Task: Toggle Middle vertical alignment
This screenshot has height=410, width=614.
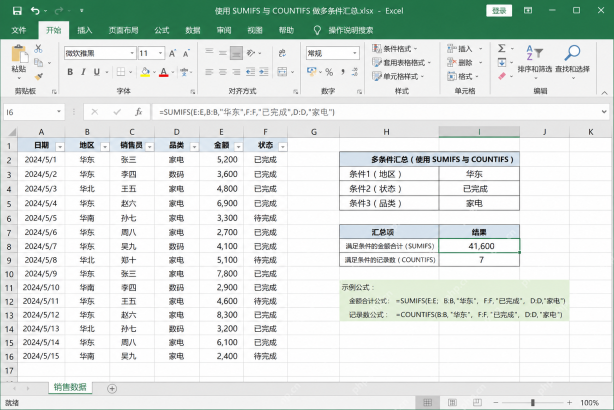Action: coord(223,53)
